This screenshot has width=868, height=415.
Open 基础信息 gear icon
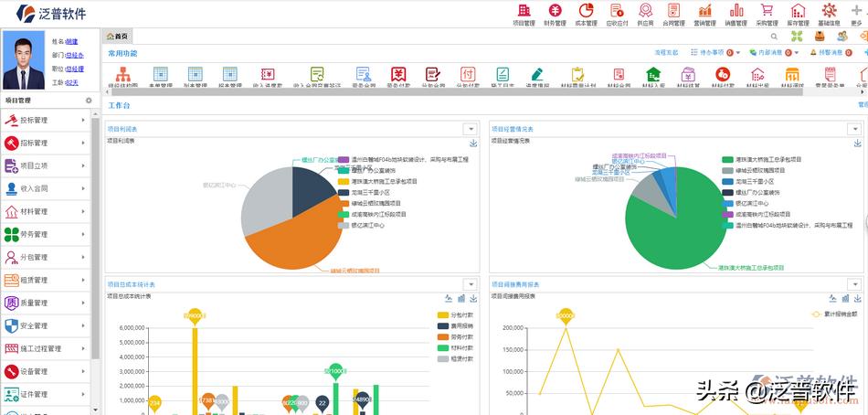click(x=829, y=11)
